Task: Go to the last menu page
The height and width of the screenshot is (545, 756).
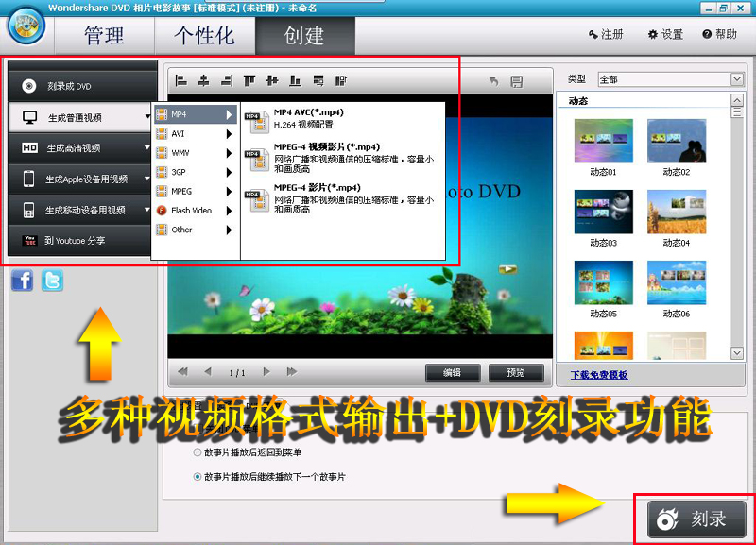Action: point(292,372)
